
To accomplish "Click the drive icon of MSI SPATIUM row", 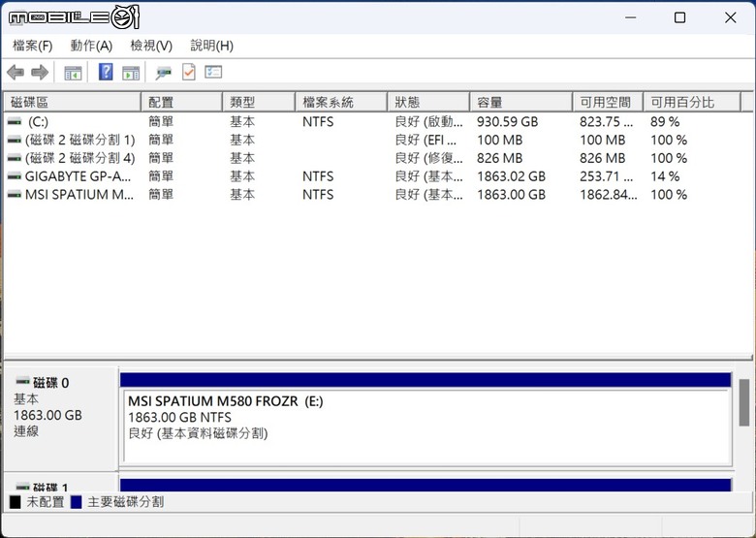I will 15,195.
